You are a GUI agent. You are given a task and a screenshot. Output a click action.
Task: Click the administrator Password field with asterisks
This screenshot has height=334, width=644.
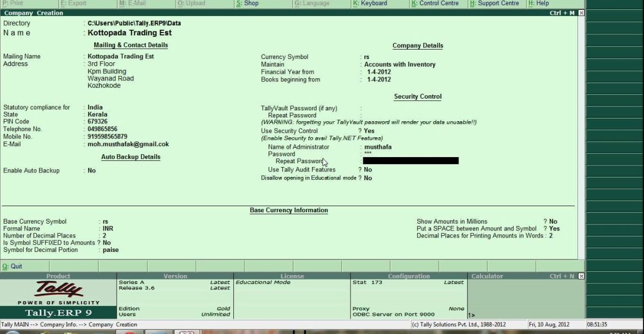pyautogui.click(x=368, y=154)
